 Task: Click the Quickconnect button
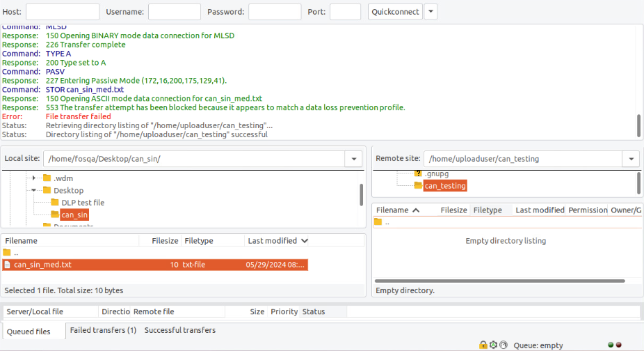point(395,12)
